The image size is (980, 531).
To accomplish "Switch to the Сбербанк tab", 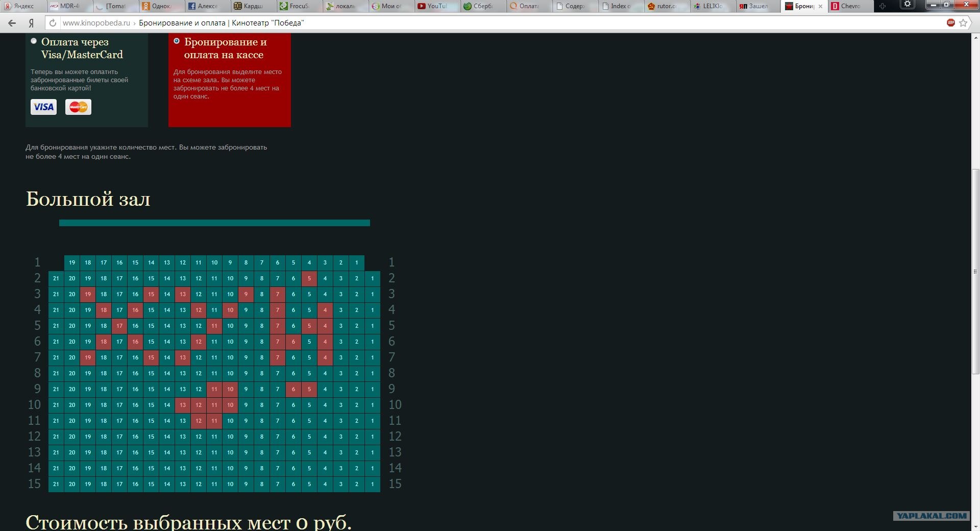I will tap(483, 6).
